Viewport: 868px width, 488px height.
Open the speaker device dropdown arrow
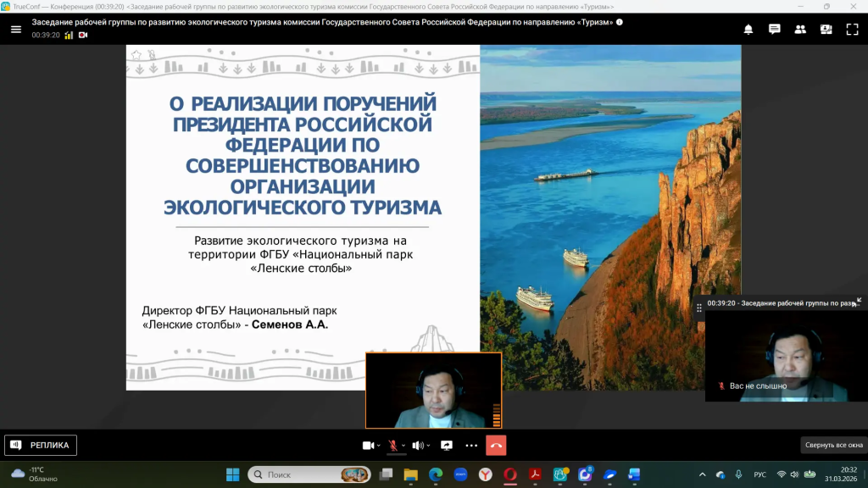click(x=428, y=444)
